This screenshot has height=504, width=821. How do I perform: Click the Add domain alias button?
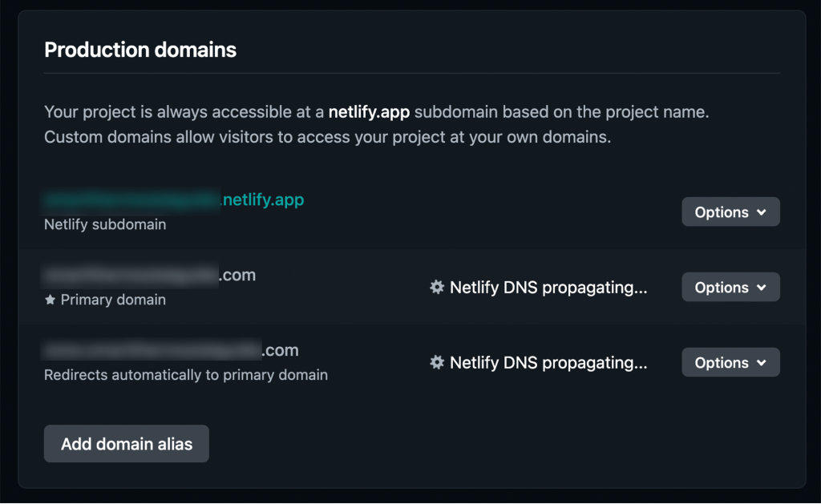click(x=127, y=444)
